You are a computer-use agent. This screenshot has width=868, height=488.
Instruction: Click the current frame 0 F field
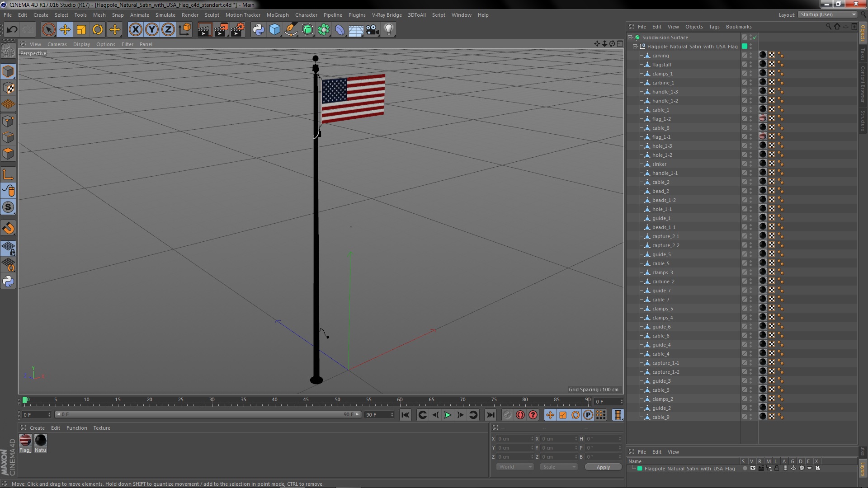[x=36, y=415]
